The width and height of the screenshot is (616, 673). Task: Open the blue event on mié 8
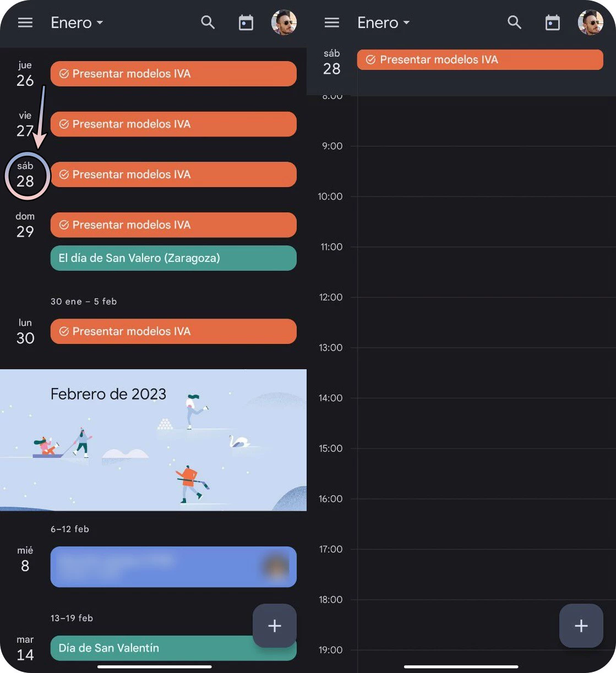pos(173,567)
